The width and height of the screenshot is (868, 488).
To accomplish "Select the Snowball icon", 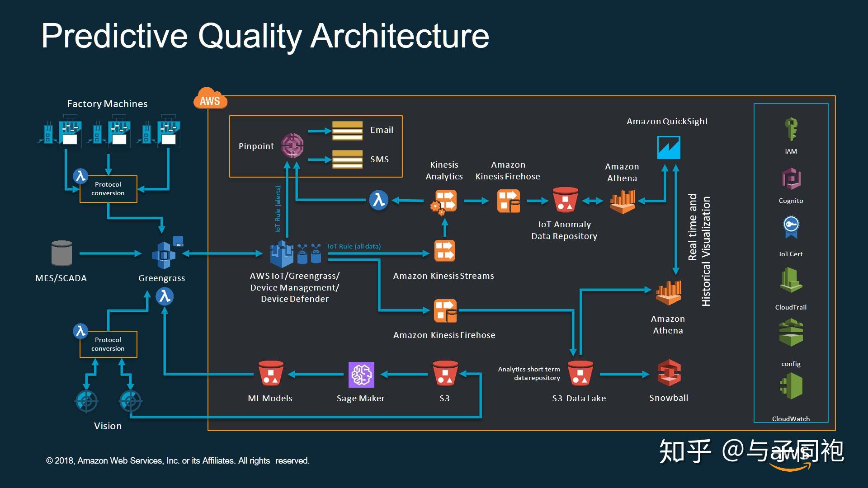I will (669, 373).
